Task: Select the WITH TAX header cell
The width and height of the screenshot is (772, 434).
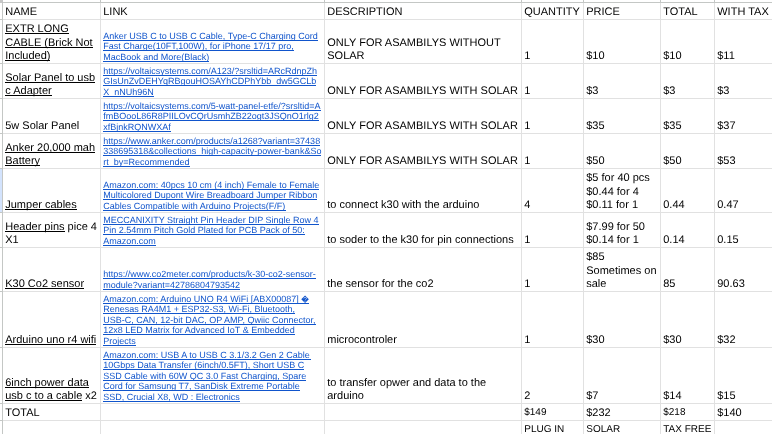Action: pos(742,10)
